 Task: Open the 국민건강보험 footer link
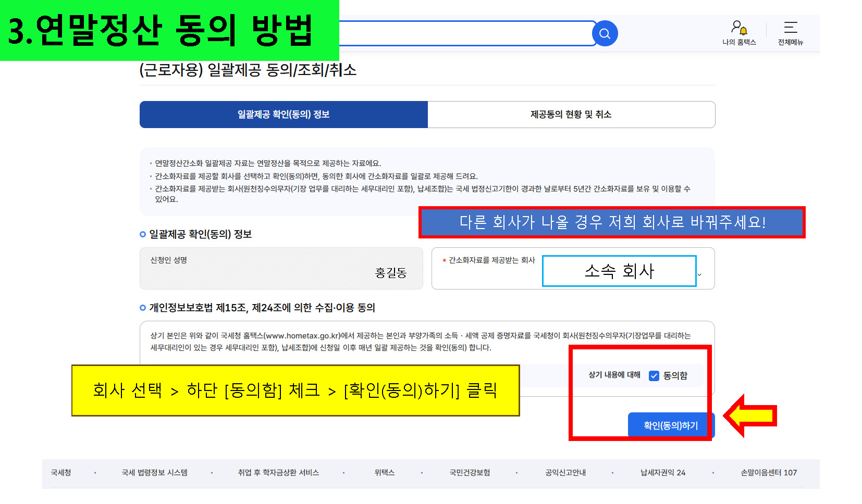[470, 473]
